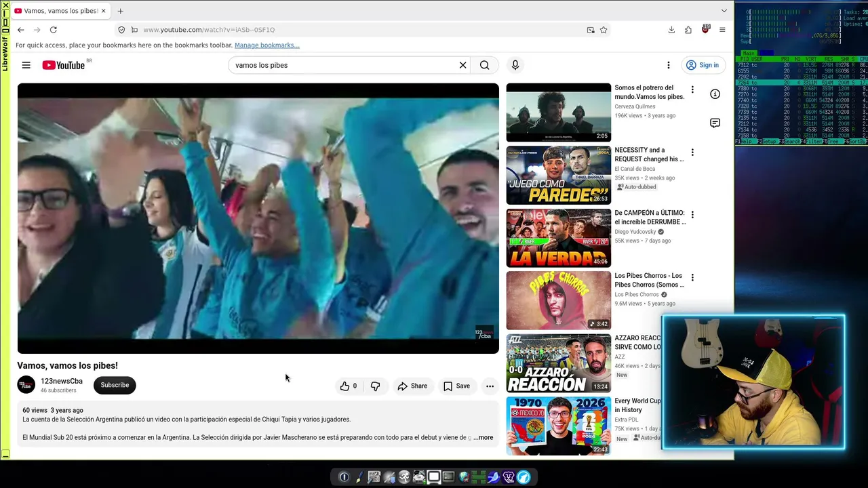Start voice search with the microphone
This screenshot has width=868, height=488.
pos(515,65)
